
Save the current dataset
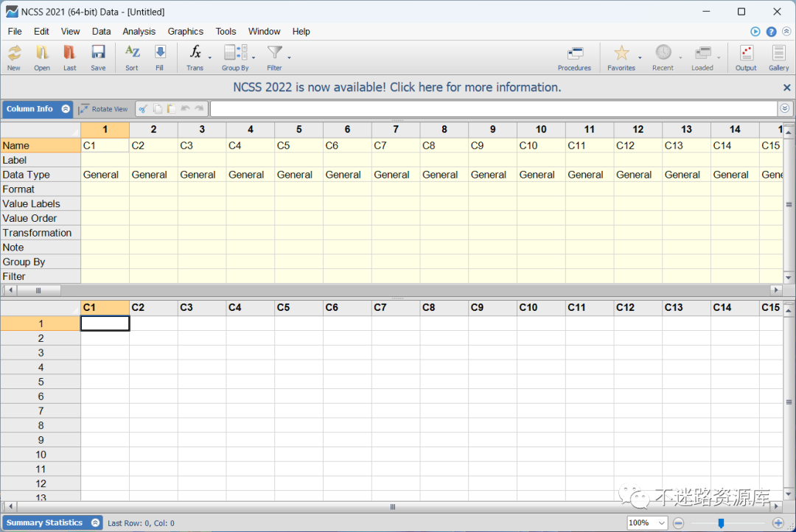(x=98, y=57)
